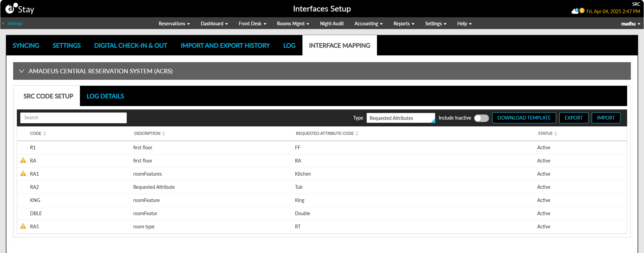Select the KNG code cell
This screenshot has height=253, width=644.
coord(35,200)
